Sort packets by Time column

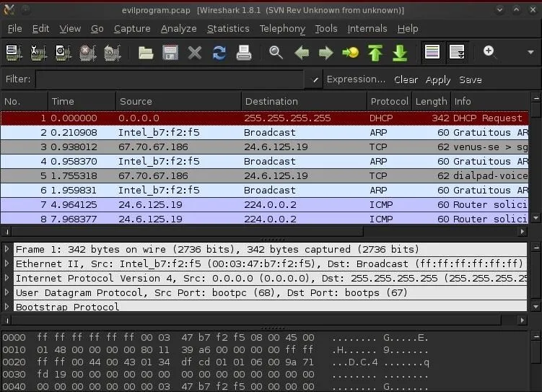82,101
